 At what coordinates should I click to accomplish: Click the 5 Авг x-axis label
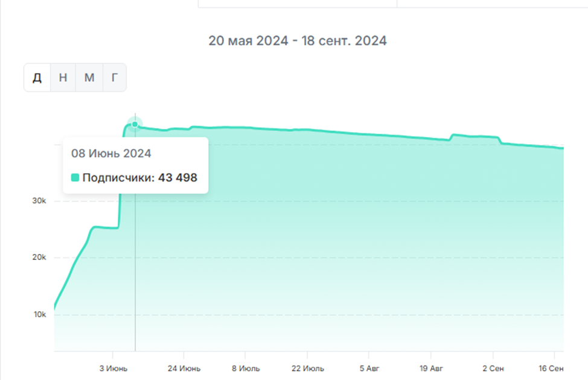(x=369, y=368)
